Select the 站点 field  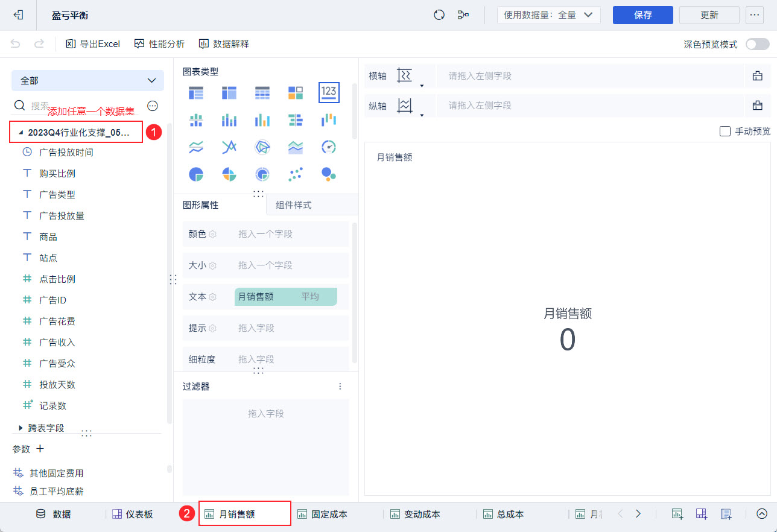pyautogui.click(x=48, y=258)
